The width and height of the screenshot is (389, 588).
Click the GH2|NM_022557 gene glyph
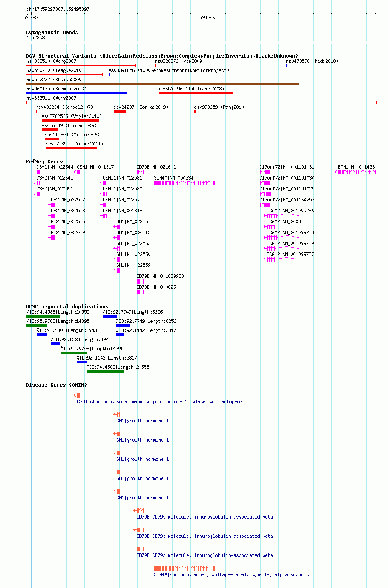(52, 205)
